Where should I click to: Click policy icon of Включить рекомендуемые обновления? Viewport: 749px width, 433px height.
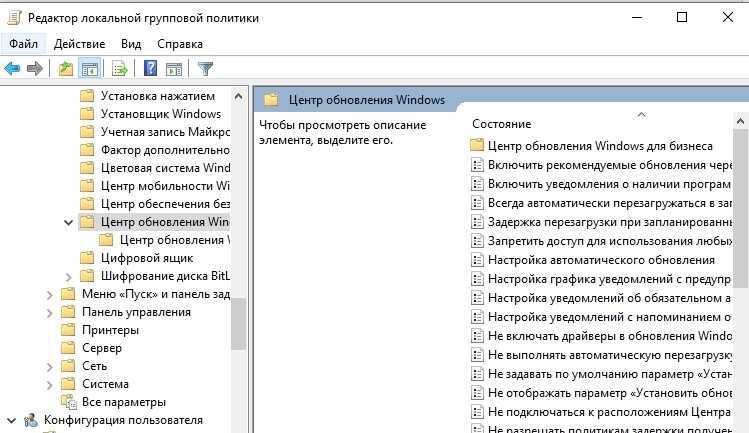tap(477, 165)
